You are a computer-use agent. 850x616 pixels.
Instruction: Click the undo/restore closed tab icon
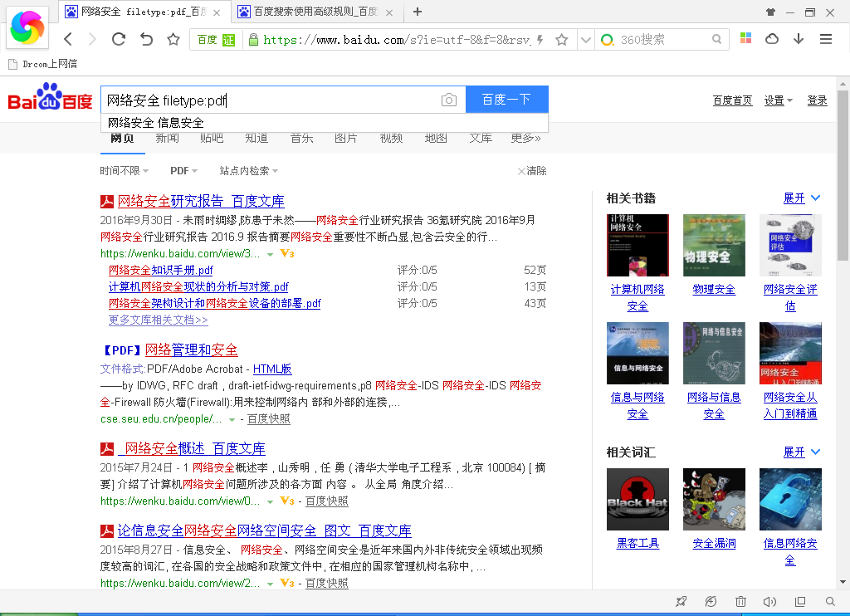click(146, 39)
